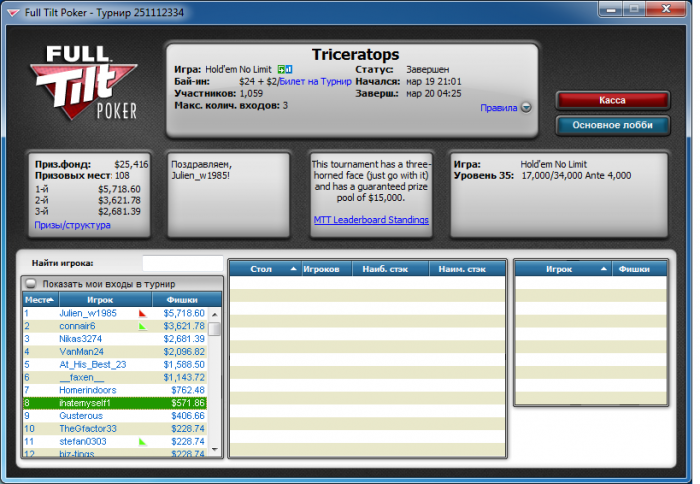Open the Билет на Турнир link
700x484 pixels.
click(x=315, y=81)
